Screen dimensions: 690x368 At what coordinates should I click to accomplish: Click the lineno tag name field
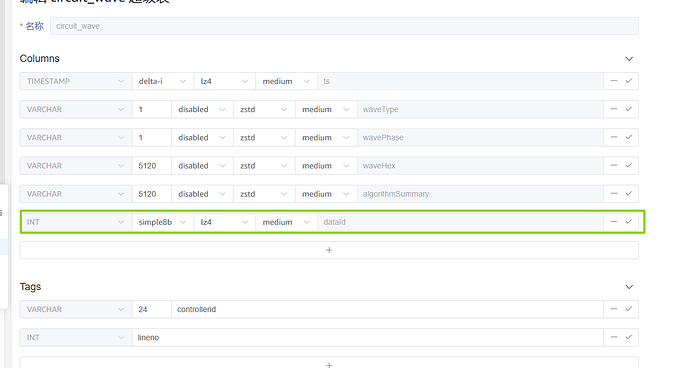pos(367,337)
